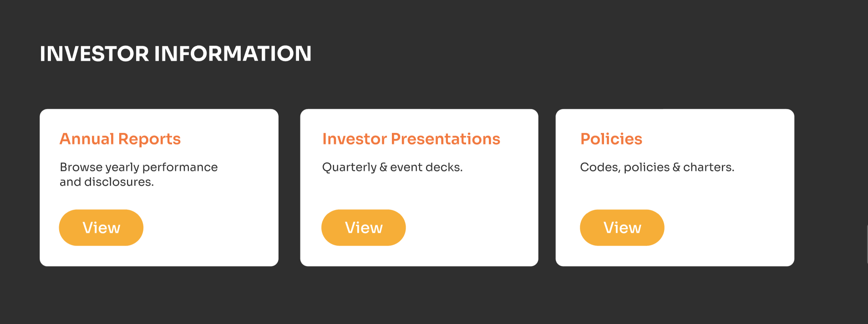
Task: Click the Annual Reports card title
Action: [120, 139]
